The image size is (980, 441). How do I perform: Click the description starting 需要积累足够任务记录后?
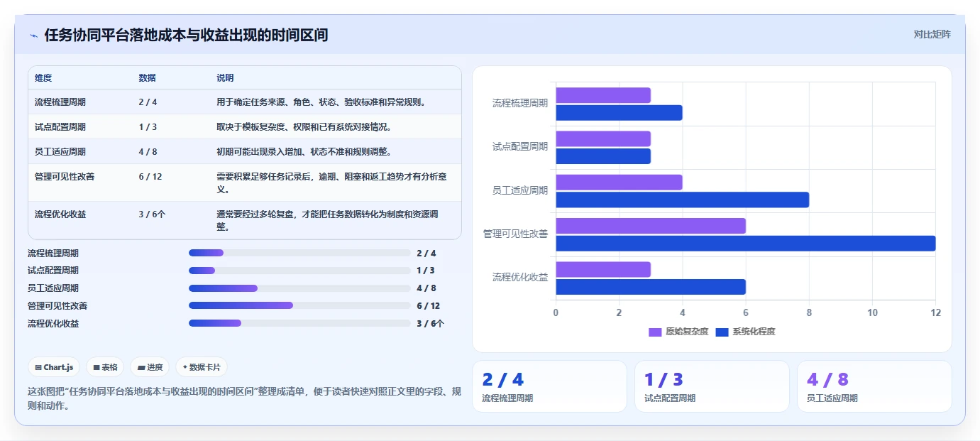coord(331,183)
